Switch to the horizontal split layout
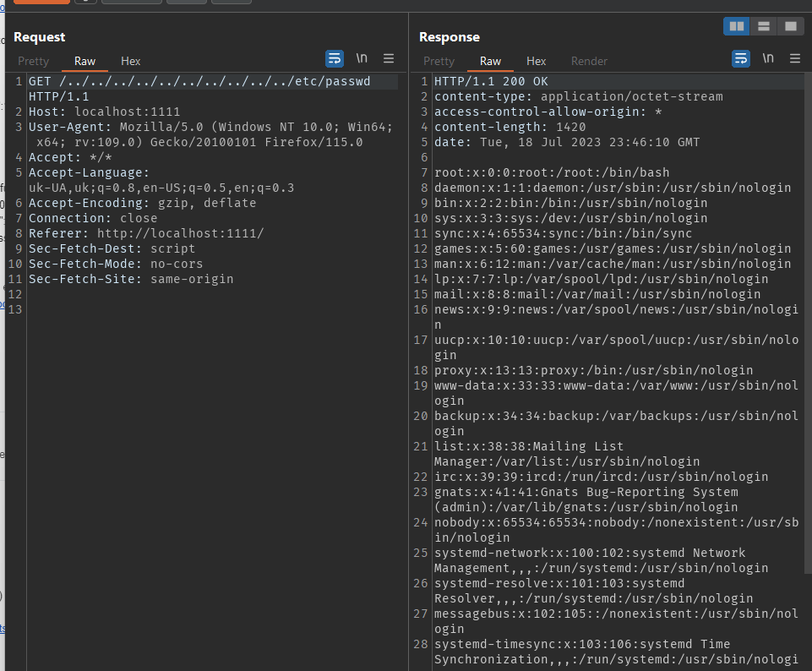 [x=763, y=26]
